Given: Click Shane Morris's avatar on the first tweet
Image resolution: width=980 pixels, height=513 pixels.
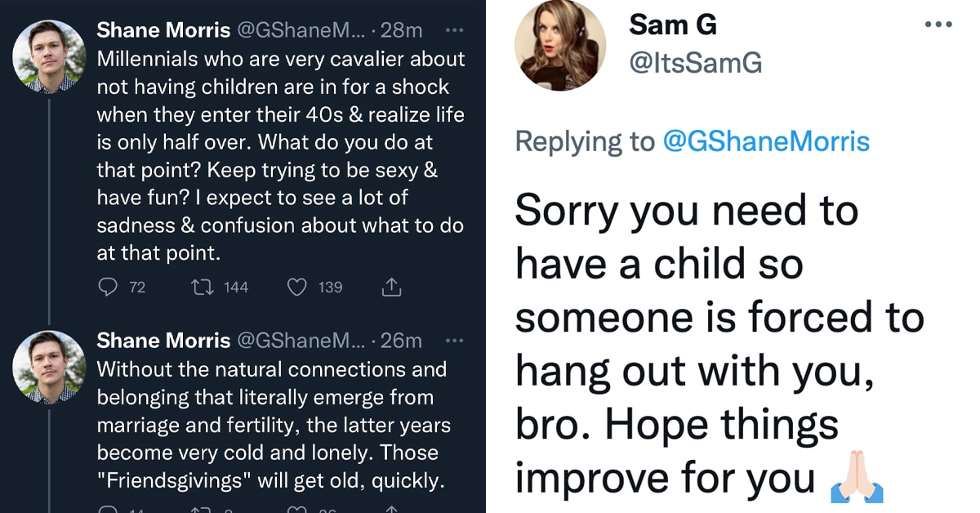Looking at the screenshot, I should click(x=50, y=56).
